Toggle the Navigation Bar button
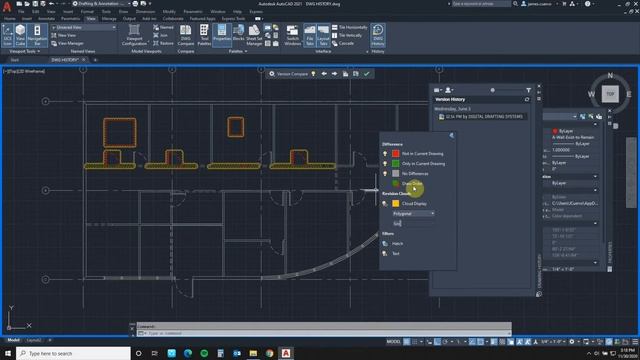This screenshot has height=360, width=640. pyautogui.click(x=37, y=35)
